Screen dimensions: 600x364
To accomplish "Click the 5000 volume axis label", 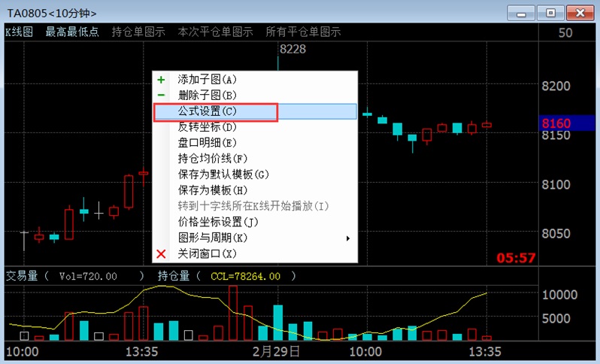I will tap(556, 318).
